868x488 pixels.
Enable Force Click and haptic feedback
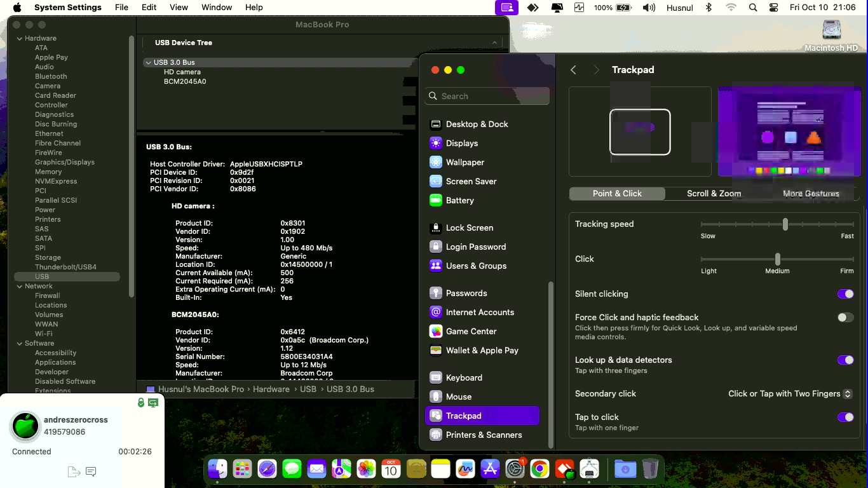845,318
